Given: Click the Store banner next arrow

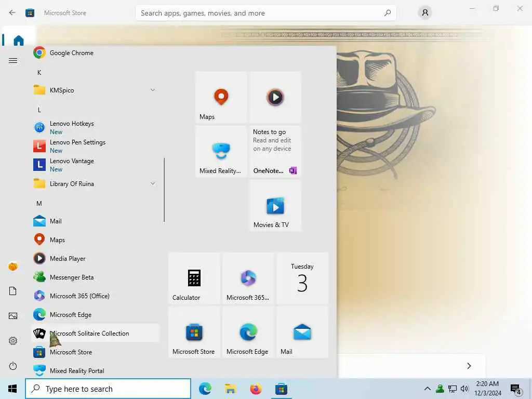Looking at the screenshot, I should (x=469, y=366).
